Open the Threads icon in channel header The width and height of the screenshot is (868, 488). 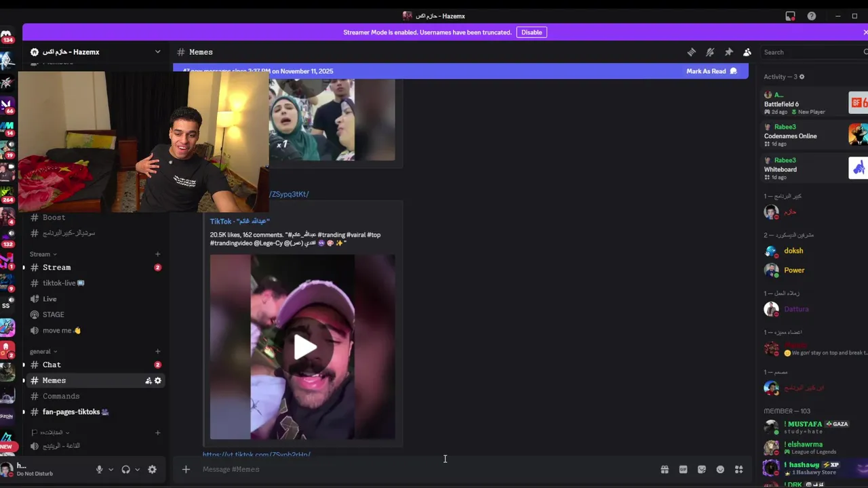tap(691, 52)
